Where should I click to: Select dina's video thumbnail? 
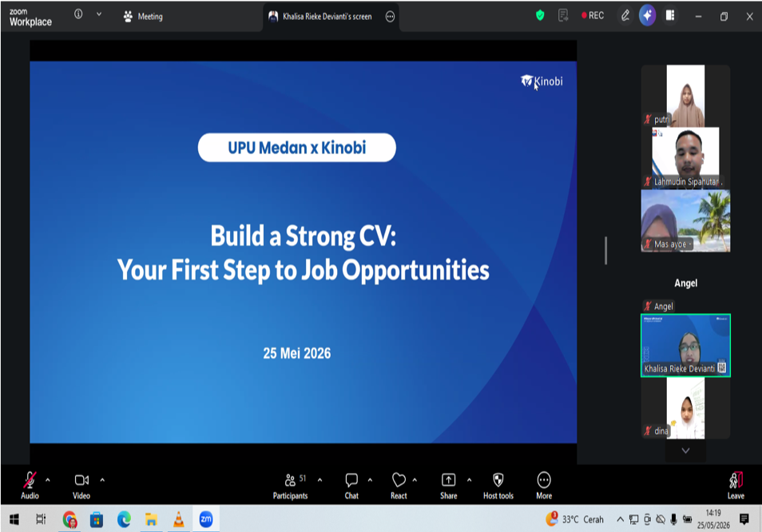coord(685,408)
